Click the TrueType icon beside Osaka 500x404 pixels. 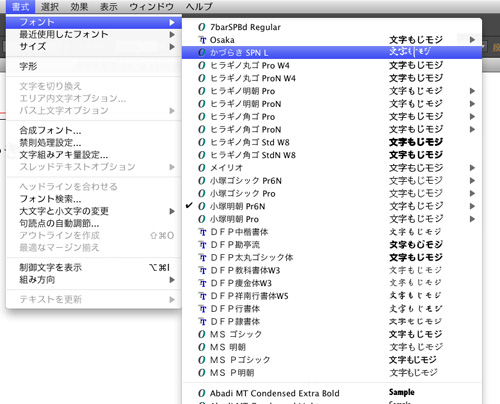point(202,40)
